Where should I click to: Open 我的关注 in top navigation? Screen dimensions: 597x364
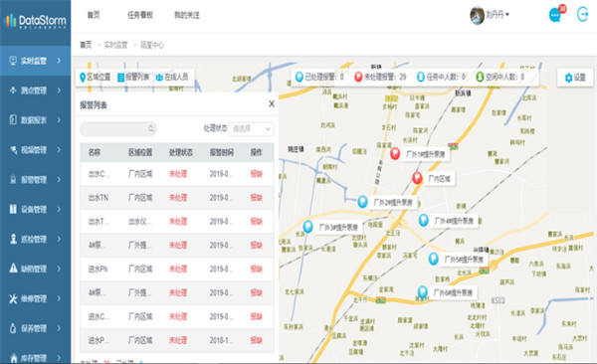tap(187, 15)
